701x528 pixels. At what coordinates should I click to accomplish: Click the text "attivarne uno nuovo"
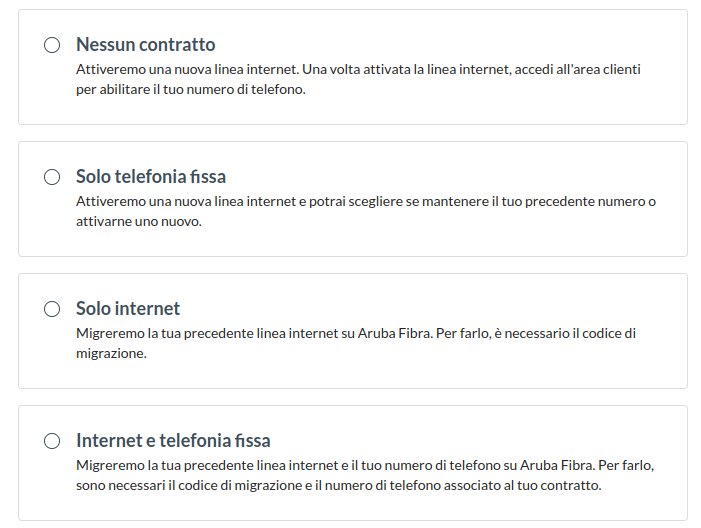click(139, 221)
